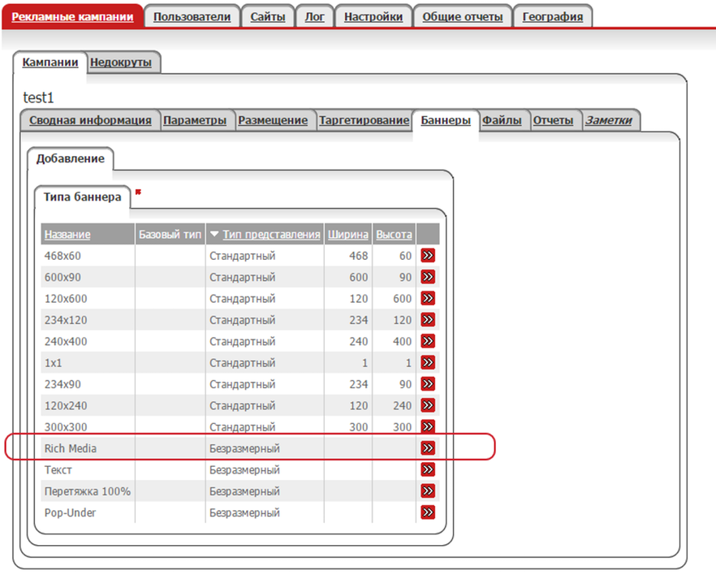Switch to Общие отчеты tab
716x588 pixels.
[x=462, y=17]
